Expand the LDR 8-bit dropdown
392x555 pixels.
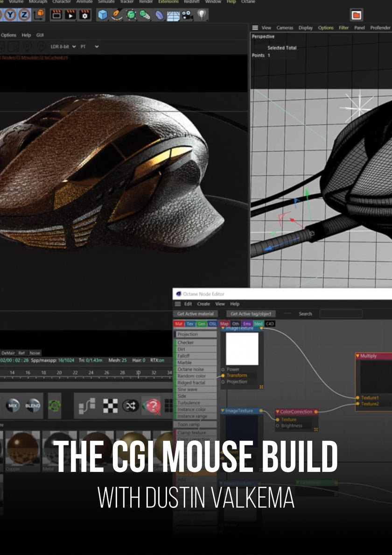click(x=63, y=46)
